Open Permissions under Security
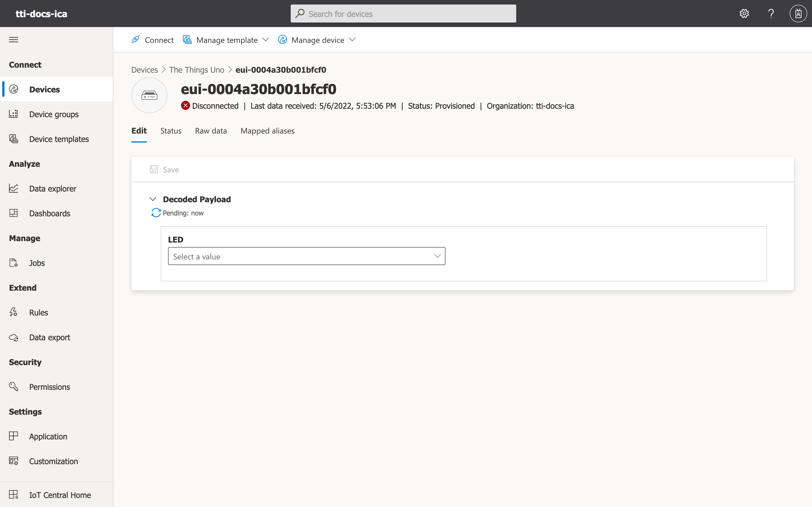This screenshot has width=812, height=507. click(50, 387)
